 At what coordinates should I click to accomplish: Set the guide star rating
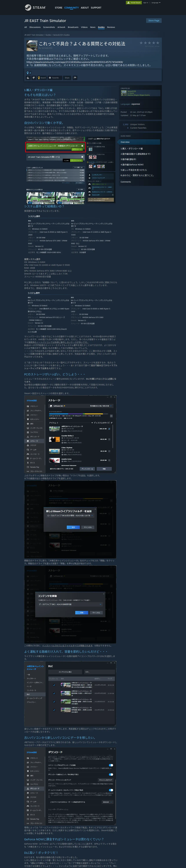point(149,43)
